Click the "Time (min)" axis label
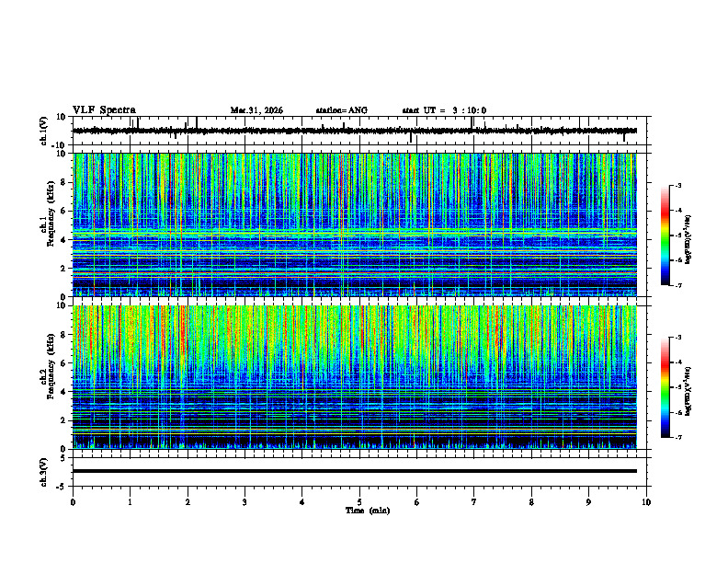This screenshot has height=563, width=728. (368, 511)
